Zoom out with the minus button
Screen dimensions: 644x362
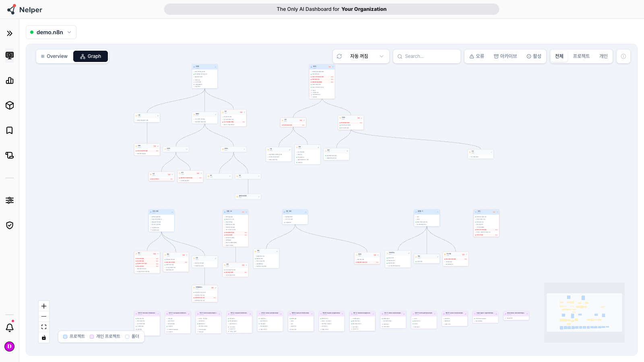pyautogui.click(x=44, y=317)
